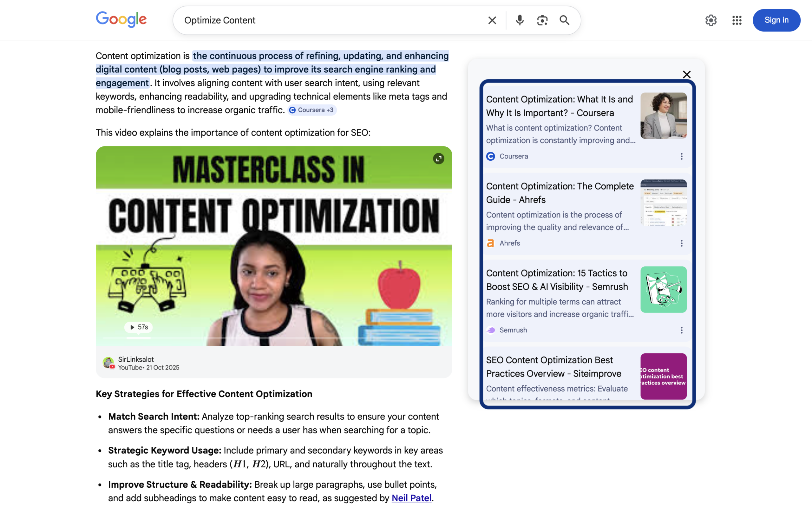
Task: Open Semrush 15 Tactics article
Action: (x=557, y=280)
